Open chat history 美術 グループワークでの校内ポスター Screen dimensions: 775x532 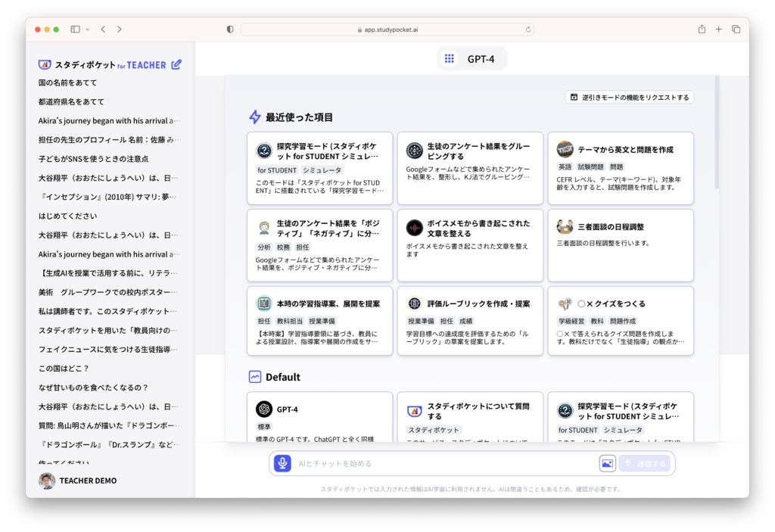tap(108, 292)
